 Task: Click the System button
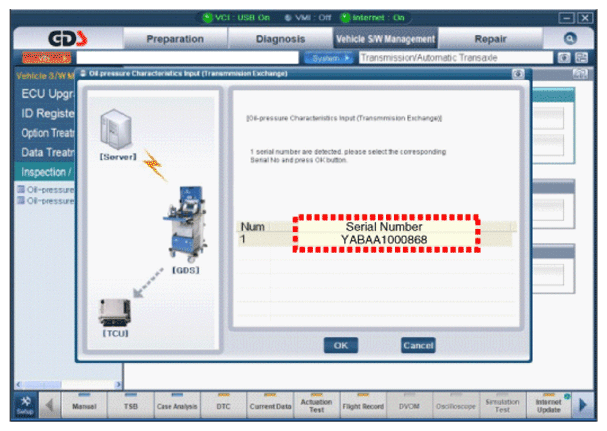click(329, 58)
